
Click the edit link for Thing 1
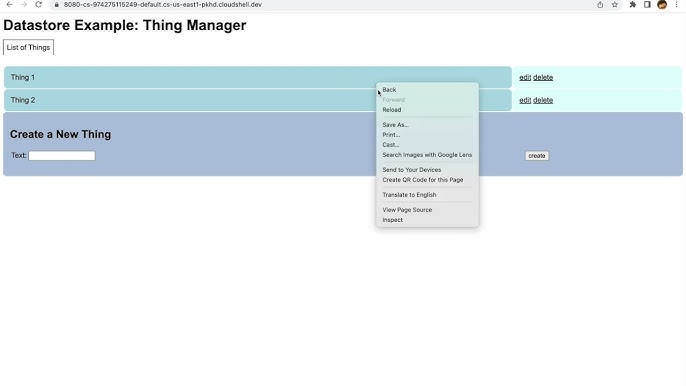coord(525,77)
